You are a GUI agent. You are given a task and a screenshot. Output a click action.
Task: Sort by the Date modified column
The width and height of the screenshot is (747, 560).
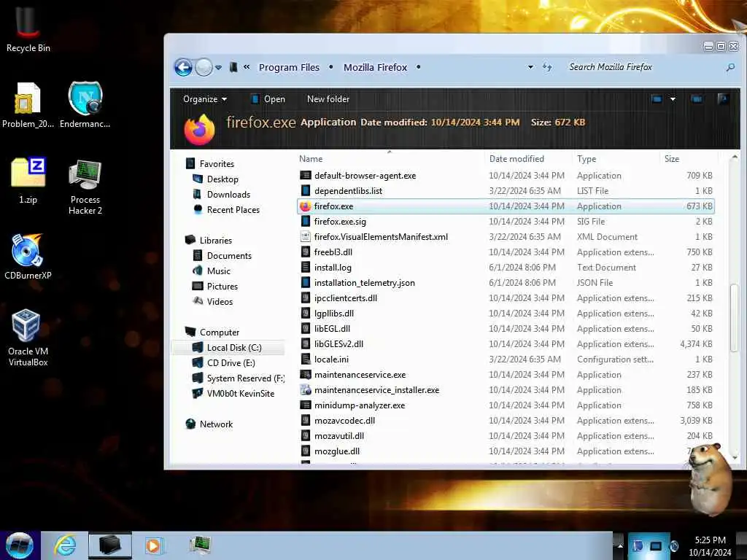tap(516, 159)
